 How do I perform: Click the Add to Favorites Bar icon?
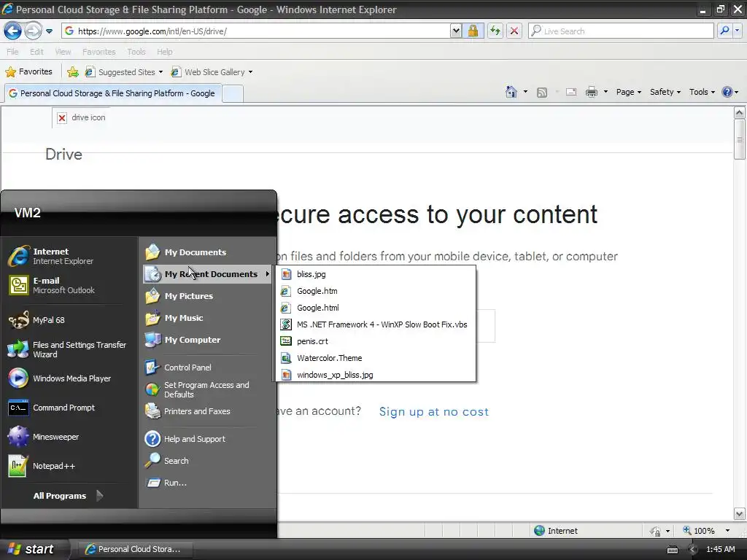(x=73, y=72)
